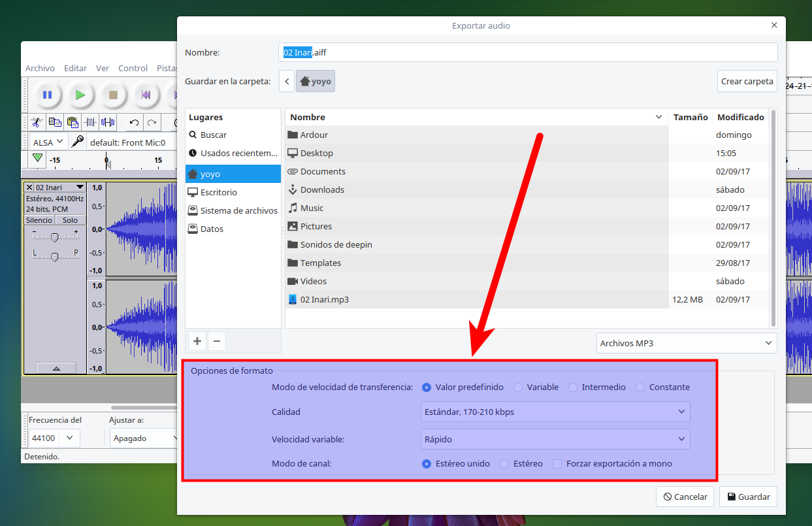Viewport: 812px width, 526px height.
Task: Click the Trim audio icon
Action: (90, 122)
